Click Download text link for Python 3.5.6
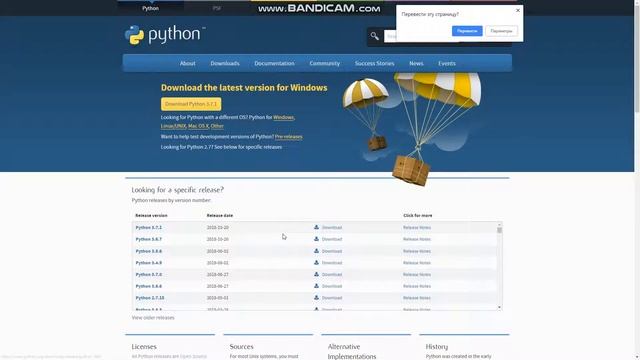 click(332, 251)
